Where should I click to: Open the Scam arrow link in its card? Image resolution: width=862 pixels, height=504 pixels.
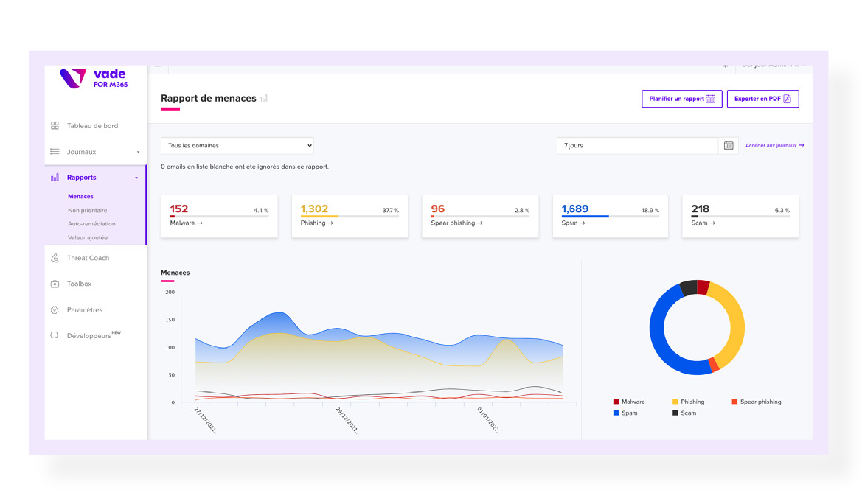[703, 223]
